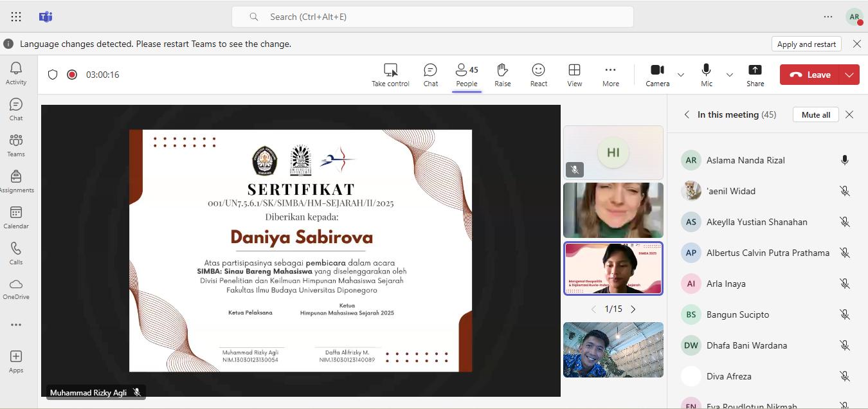Open the app launcher waffle icon
Screen dimensions: 868x409
(16, 17)
